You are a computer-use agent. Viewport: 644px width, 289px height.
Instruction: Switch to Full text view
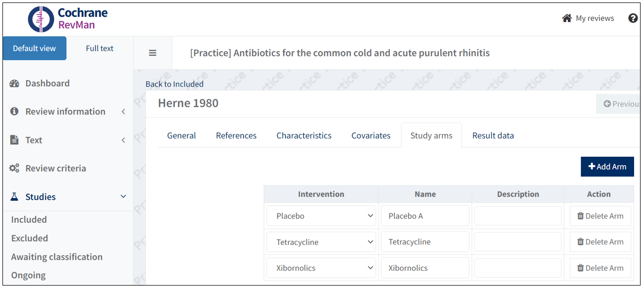click(x=99, y=48)
